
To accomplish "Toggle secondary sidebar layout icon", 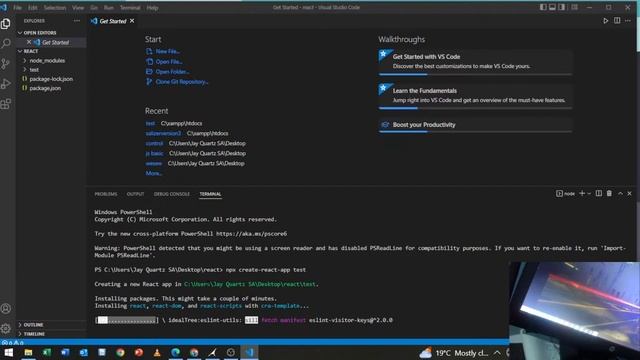I will point(562,7).
